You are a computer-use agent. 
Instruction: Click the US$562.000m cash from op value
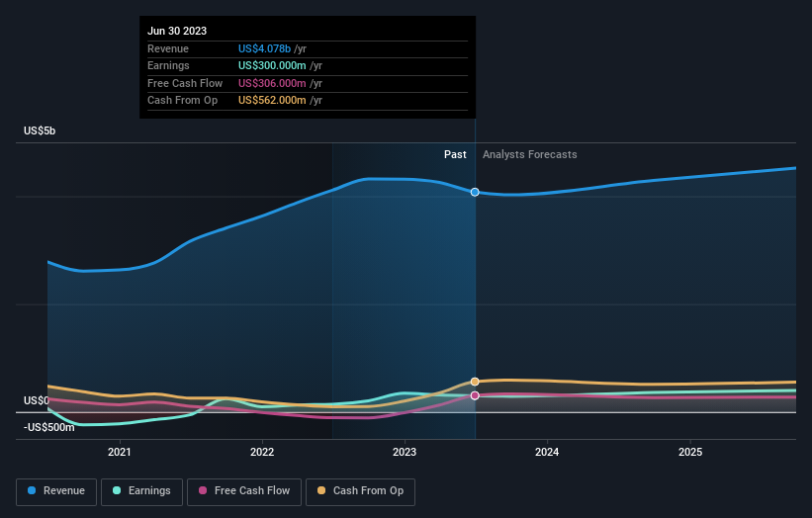click(x=272, y=101)
